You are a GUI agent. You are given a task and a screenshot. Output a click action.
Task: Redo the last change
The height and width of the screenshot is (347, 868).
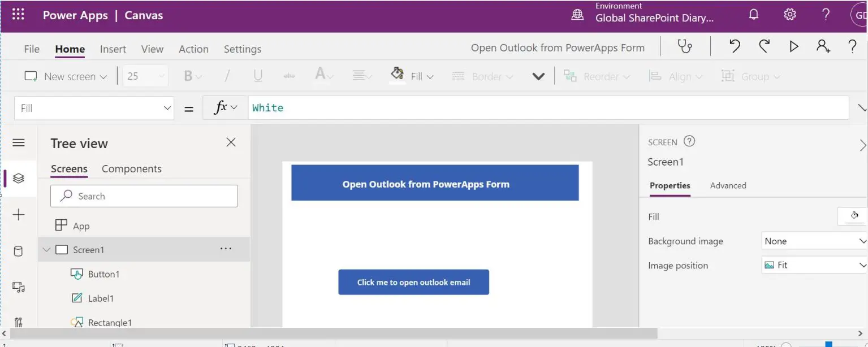tap(764, 47)
